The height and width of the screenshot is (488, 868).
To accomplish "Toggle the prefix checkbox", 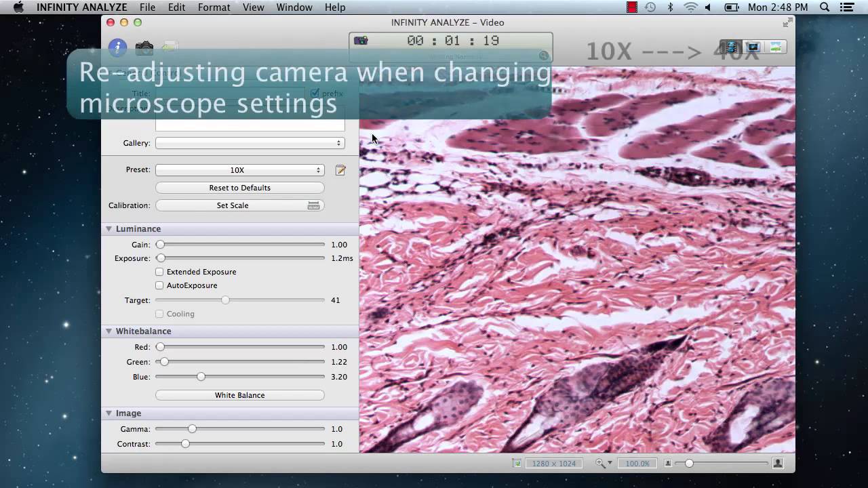I will pyautogui.click(x=315, y=94).
